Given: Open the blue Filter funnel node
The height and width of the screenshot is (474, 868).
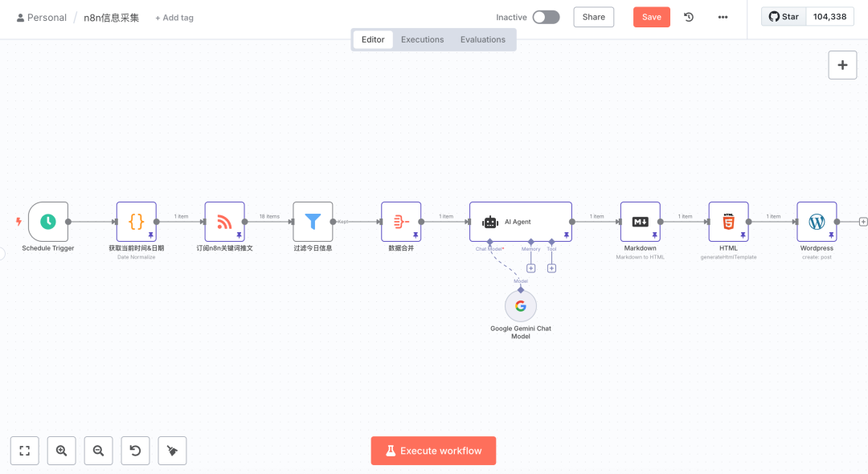Looking at the screenshot, I should pos(313,222).
